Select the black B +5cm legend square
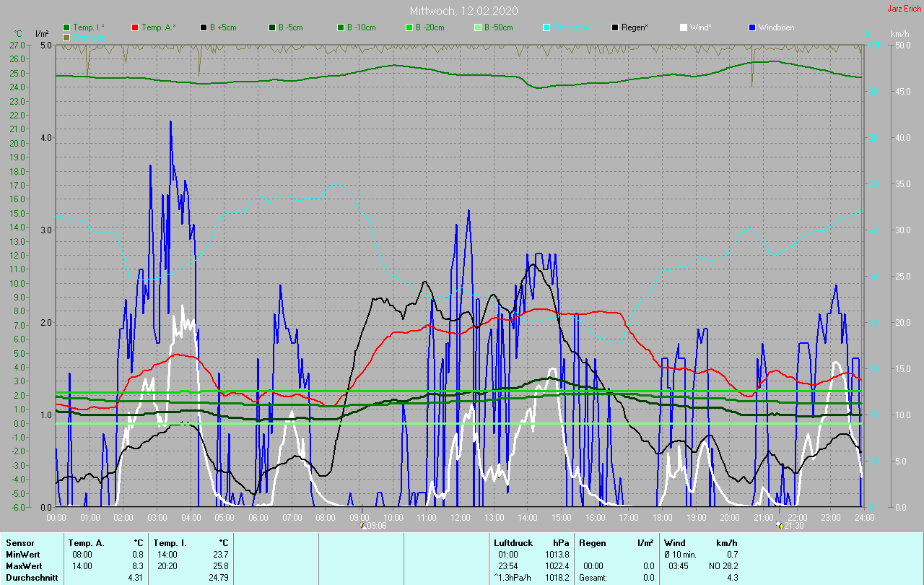Viewport: 924px width, 585px height. tap(204, 27)
